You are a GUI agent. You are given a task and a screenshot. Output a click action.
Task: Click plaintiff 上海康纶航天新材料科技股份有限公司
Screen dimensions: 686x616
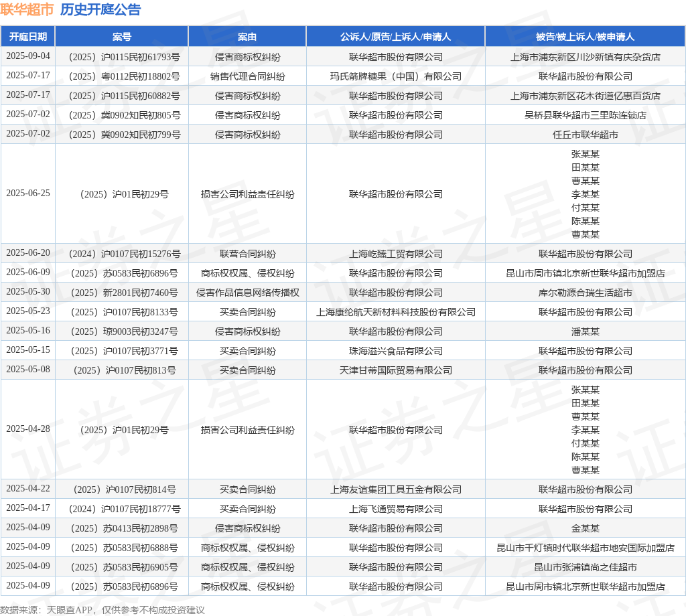(x=395, y=312)
